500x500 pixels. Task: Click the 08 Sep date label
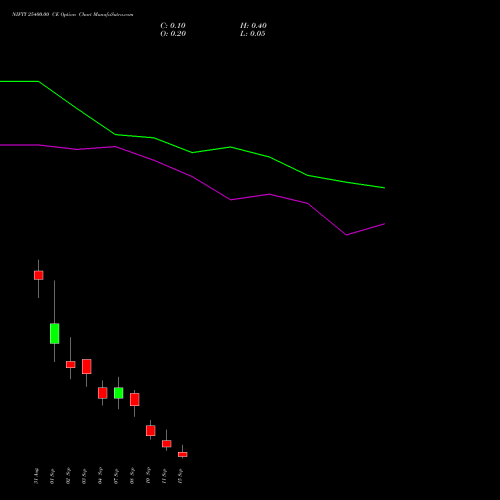pos(132,476)
